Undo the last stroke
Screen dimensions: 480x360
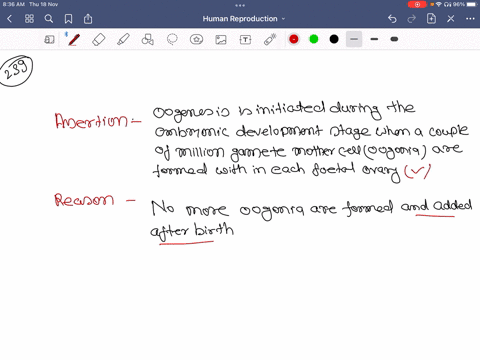(x=392, y=19)
